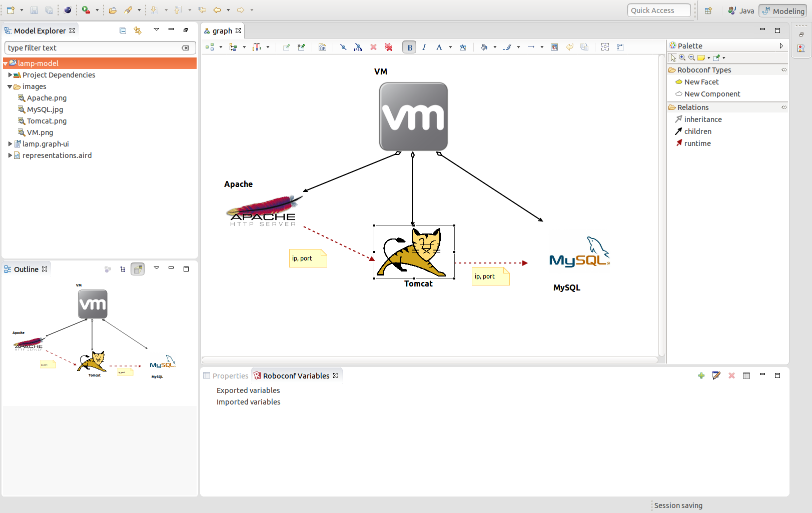
Task: Click the Set style to workspace image icon
Action: tap(554, 47)
